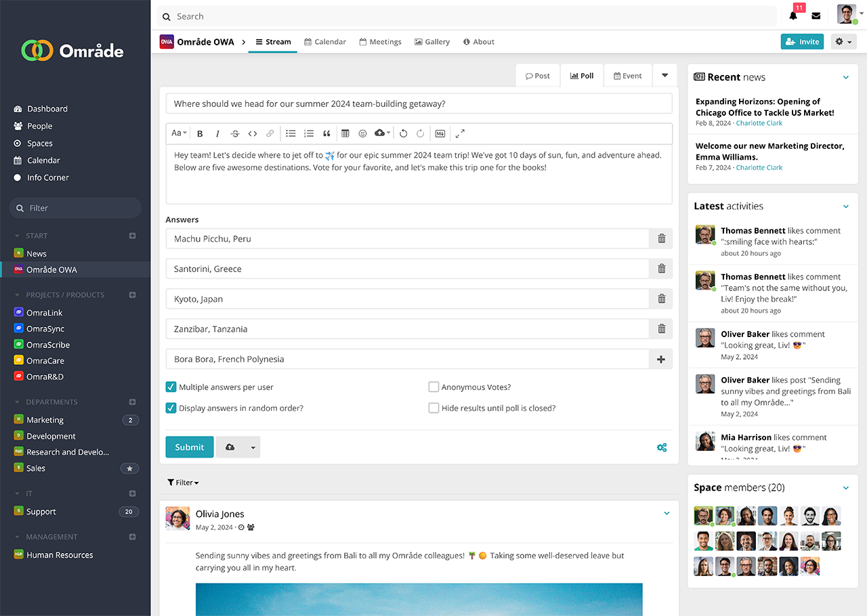Select the Event content tab
867x616 pixels.
point(627,76)
